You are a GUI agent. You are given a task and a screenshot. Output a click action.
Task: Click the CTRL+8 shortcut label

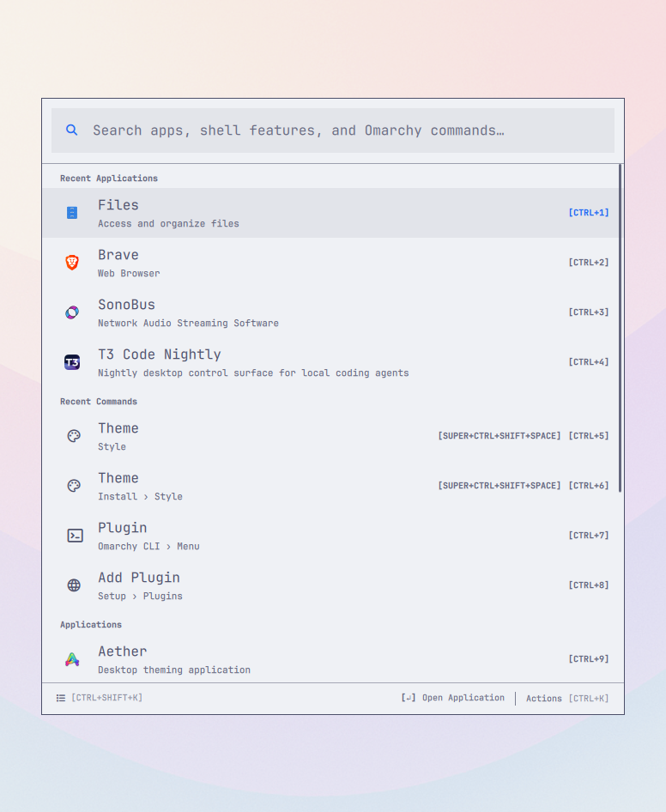[588, 585]
